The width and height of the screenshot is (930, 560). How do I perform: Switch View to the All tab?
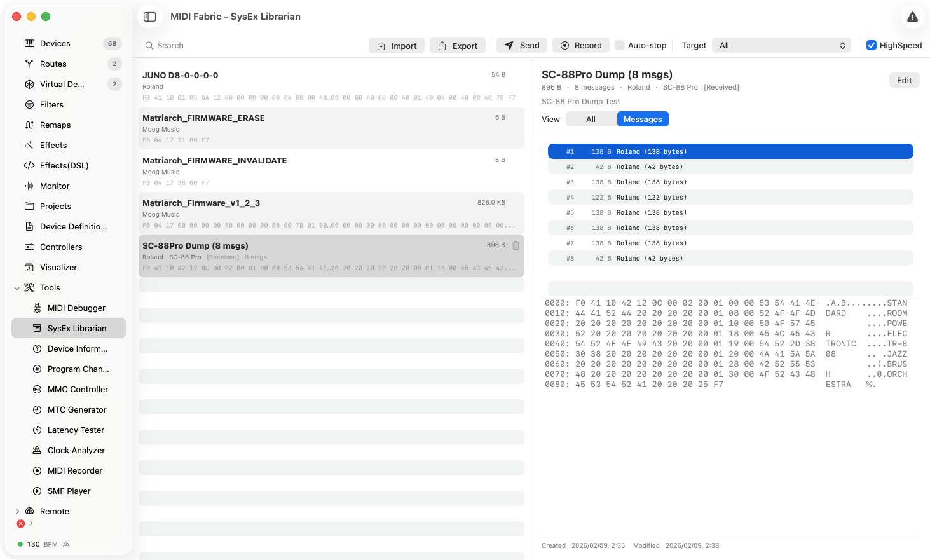pos(591,119)
